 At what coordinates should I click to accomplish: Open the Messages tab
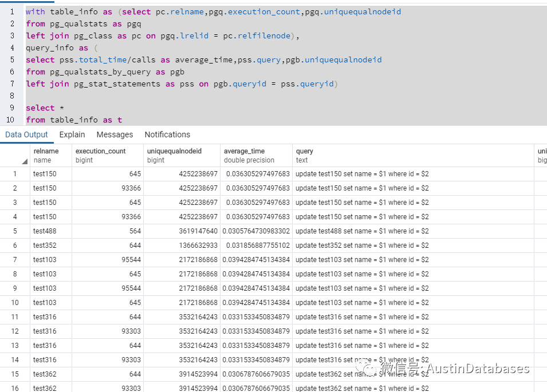pos(115,134)
